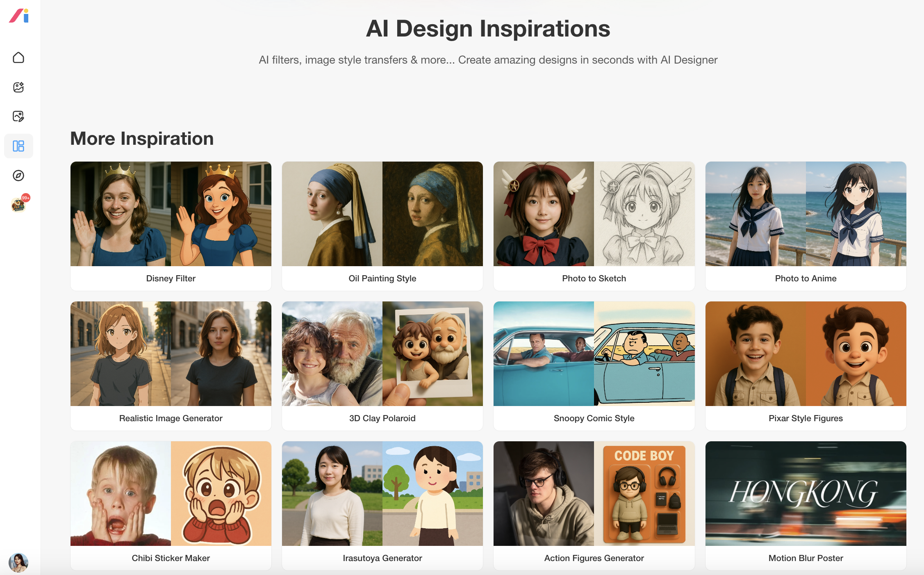Viewport: 924px width, 575px height.
Task: Click the AI Designer logo icon
Action: [x=19, y=16]
